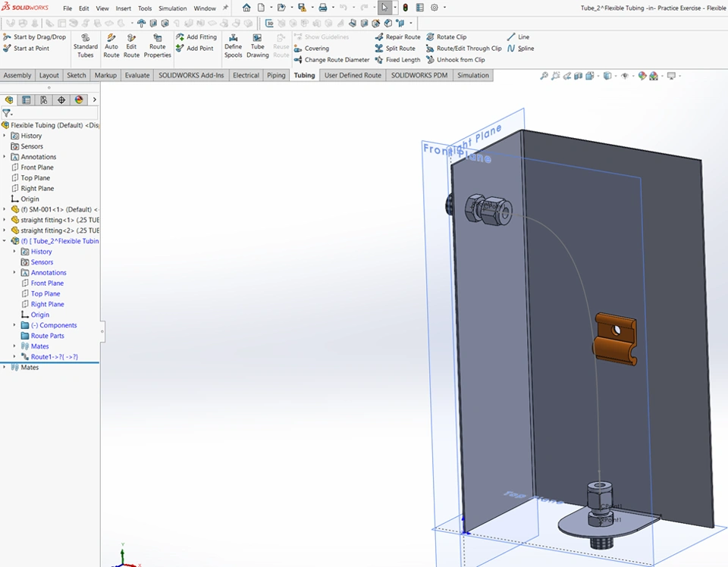Open the DisplayManager tab in the panel
728x567 pixels.
79,100
